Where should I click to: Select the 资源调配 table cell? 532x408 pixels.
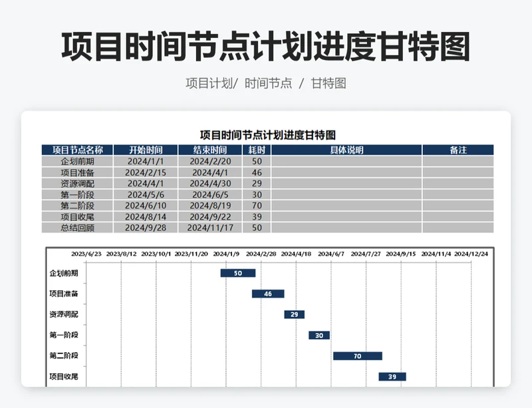coord(77,184)
